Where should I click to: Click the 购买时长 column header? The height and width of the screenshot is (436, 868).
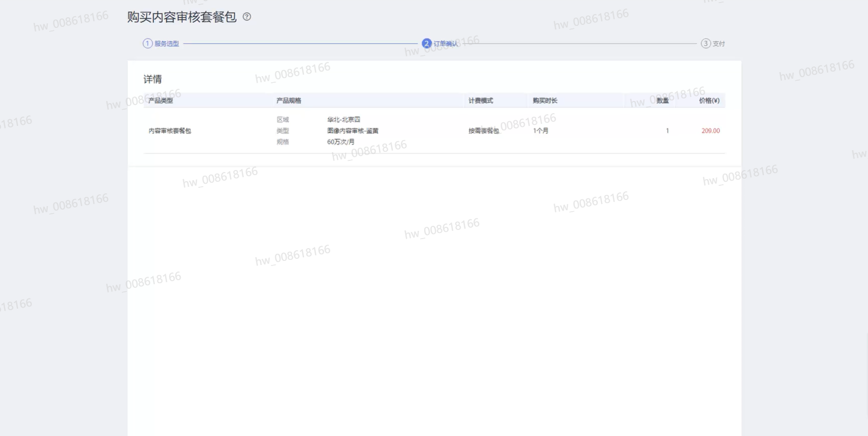(x=545, y=100)
